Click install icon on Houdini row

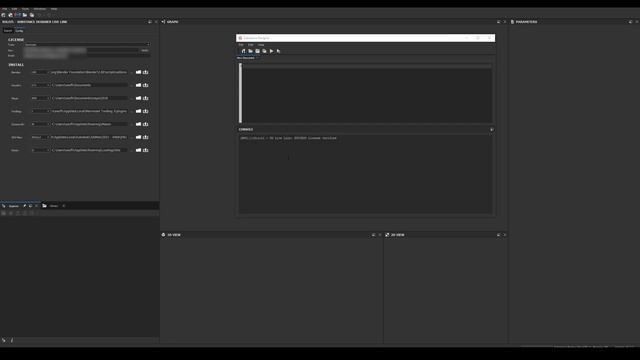click(x=145, y=85)
